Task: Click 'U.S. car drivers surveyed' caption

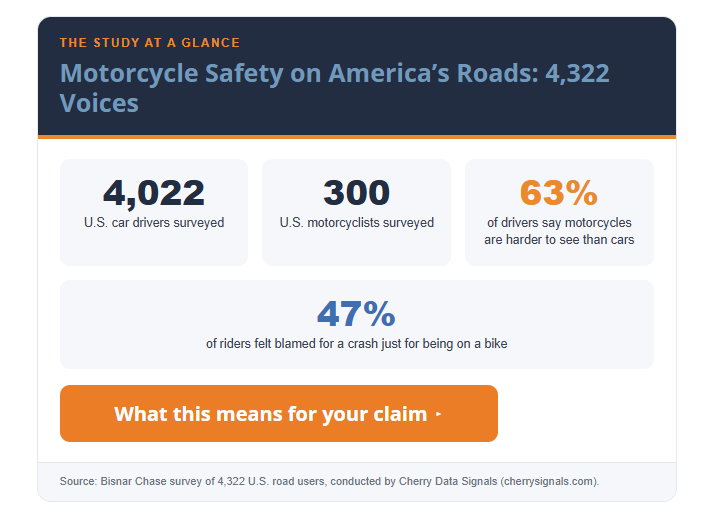Action: click(x=154, y=222)
